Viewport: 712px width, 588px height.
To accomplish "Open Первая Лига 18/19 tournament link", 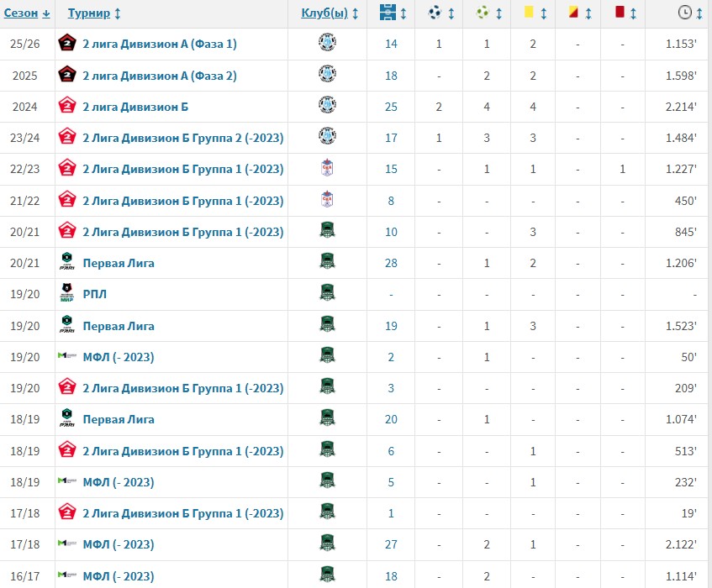I will pos(119,420).
